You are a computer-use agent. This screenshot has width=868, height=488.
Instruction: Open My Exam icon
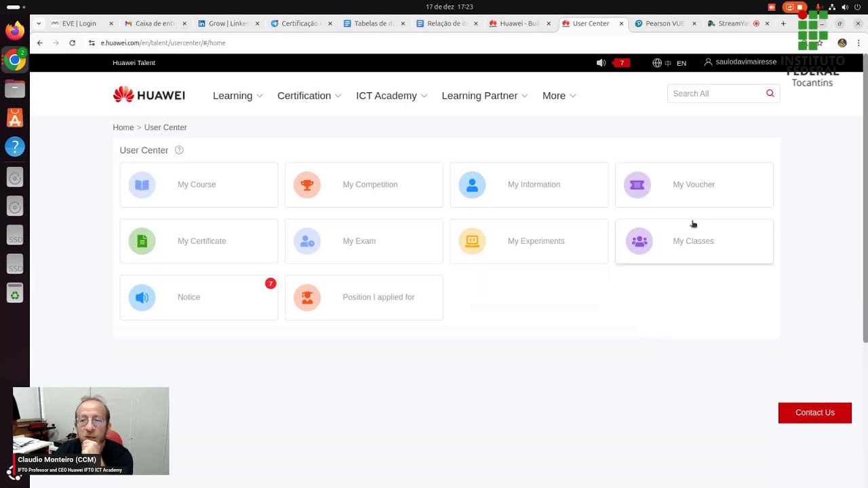(307, 241)
